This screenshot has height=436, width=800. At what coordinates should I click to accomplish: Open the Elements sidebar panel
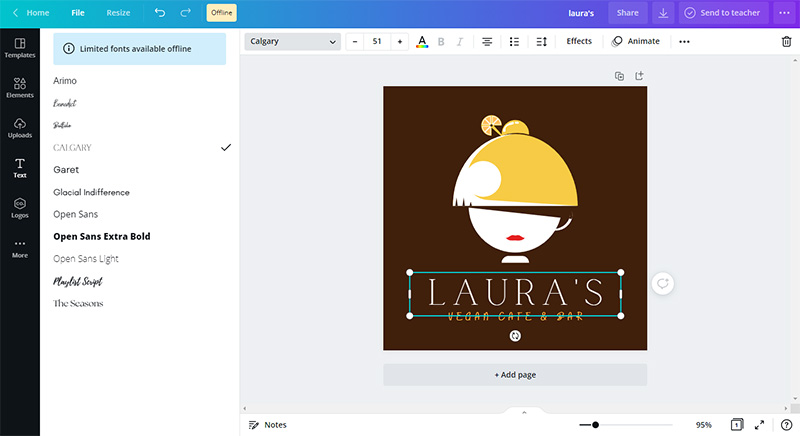tap(20, 88)
